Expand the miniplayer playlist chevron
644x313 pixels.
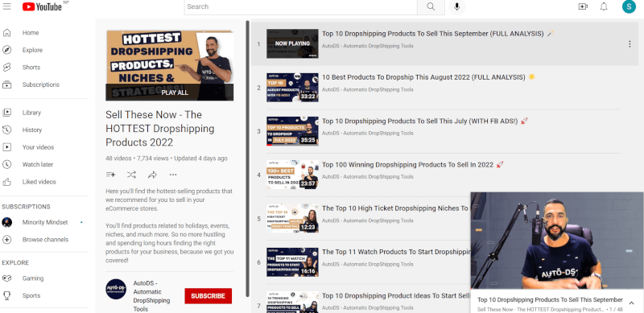click(632, 303)
